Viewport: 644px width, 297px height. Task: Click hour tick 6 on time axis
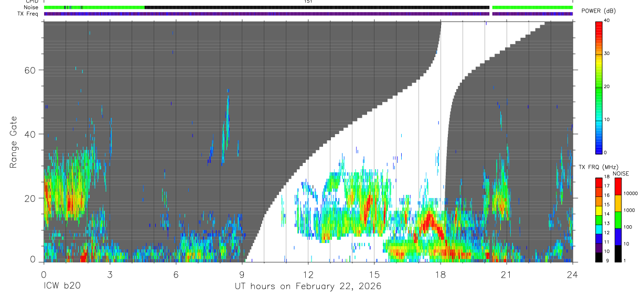click(x=176, y=274)
